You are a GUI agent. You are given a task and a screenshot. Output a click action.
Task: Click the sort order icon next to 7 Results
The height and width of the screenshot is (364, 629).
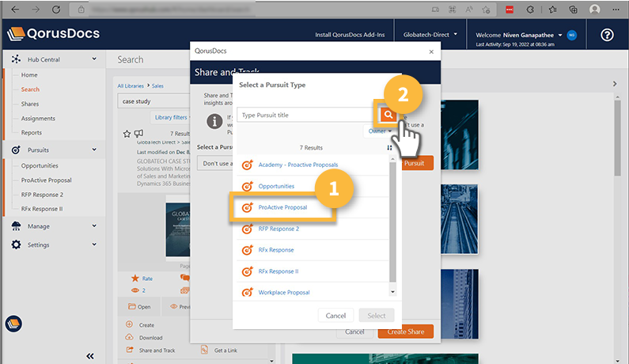389,148
